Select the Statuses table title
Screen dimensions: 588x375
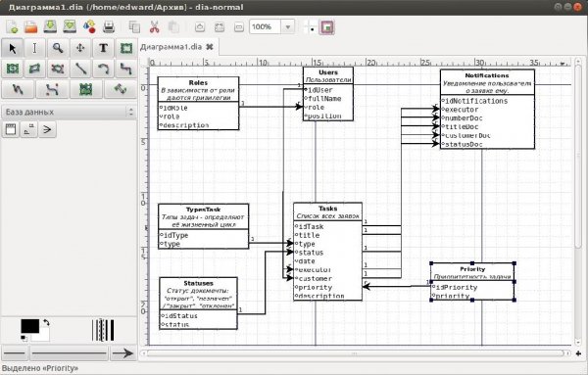pos(198,283)
